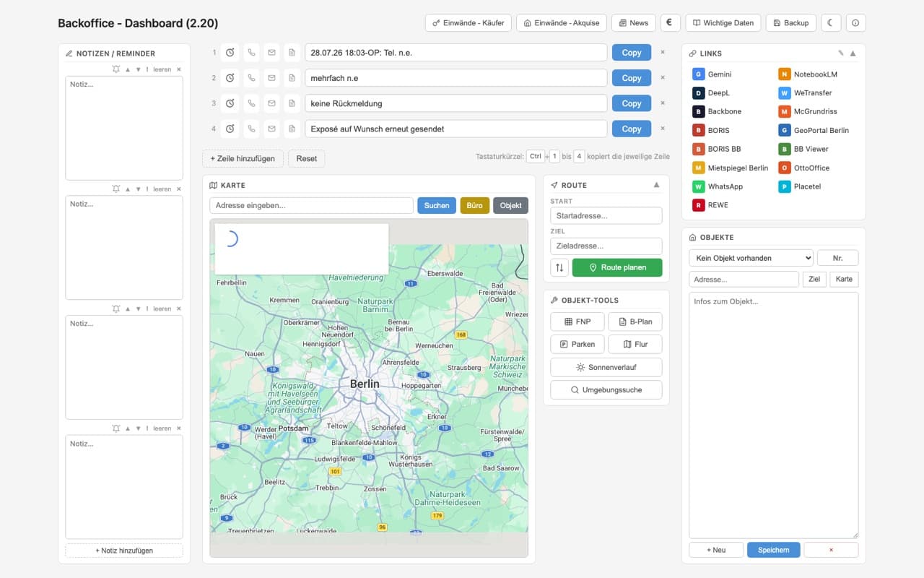The height and width of the screenshot is (578, 924).
Task: Move topmost note down with arrow
Action: (x=138, y=69)
